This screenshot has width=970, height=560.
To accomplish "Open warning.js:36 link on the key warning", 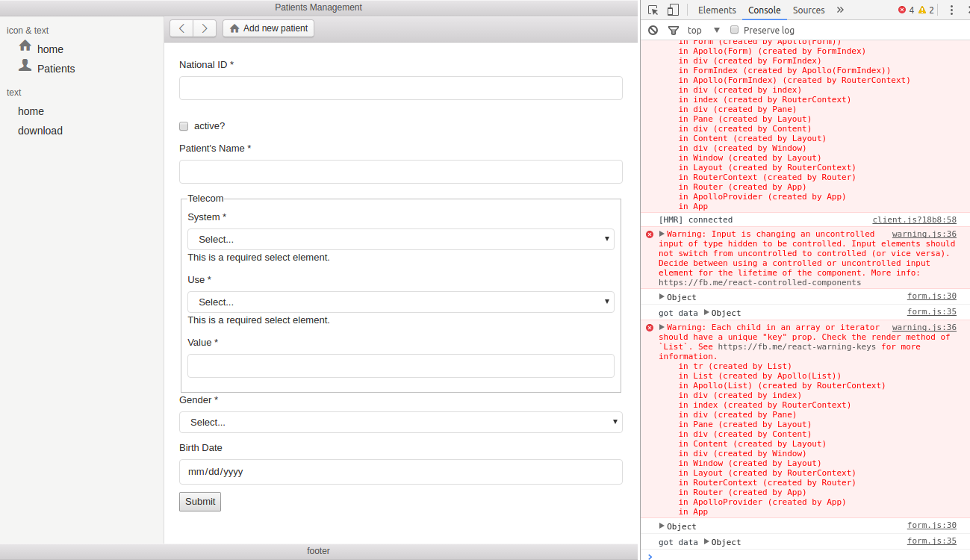I will [924, 327].
